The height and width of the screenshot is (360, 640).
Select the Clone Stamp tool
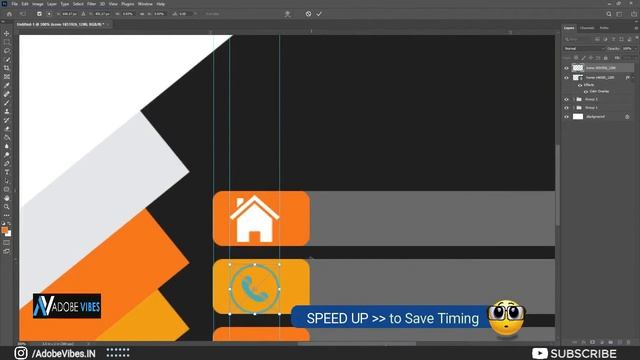(7, 111)
